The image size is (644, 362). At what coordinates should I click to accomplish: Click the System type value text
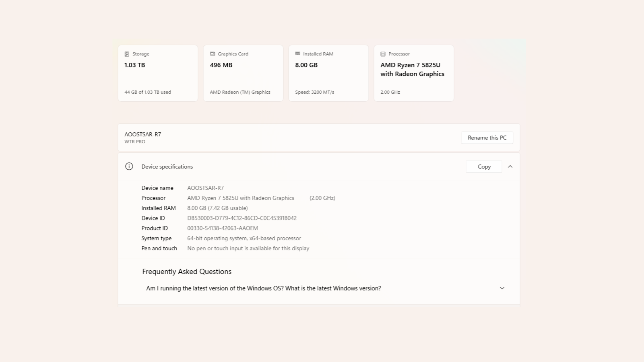point(244,238)
